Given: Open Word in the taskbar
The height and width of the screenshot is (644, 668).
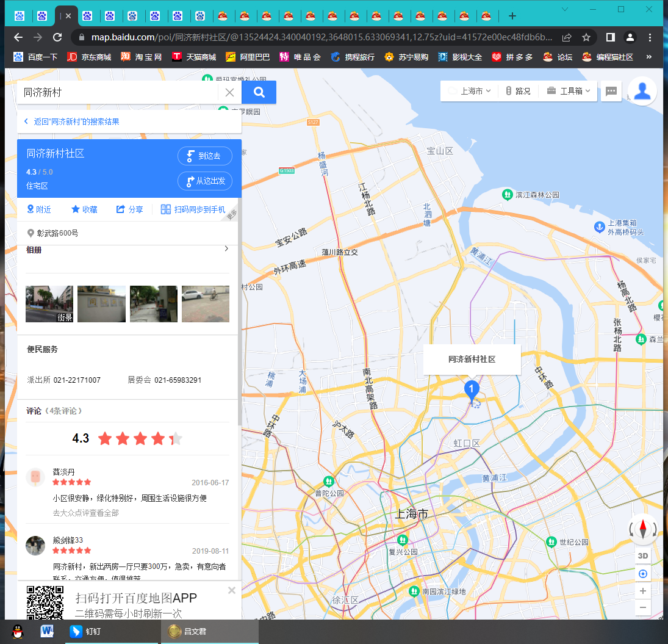Looking at the screenshot, I should [x=47, y=631].
